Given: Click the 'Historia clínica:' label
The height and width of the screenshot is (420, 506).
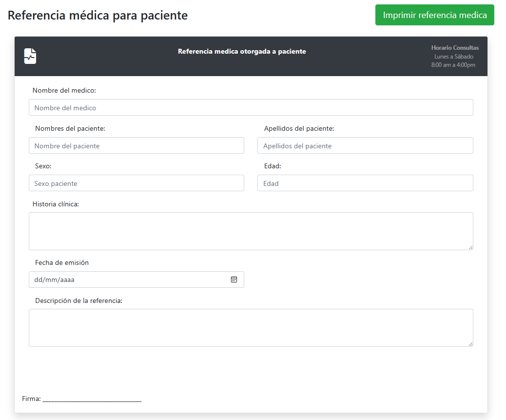Looking at the screenshot, I should coord(56,204).
